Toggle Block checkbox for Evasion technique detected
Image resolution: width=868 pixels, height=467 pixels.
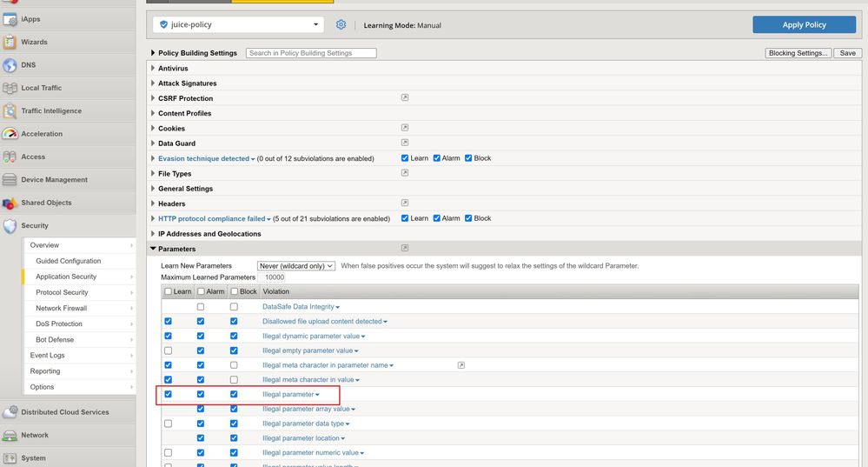pyautogui.click(x=469, y=158)
